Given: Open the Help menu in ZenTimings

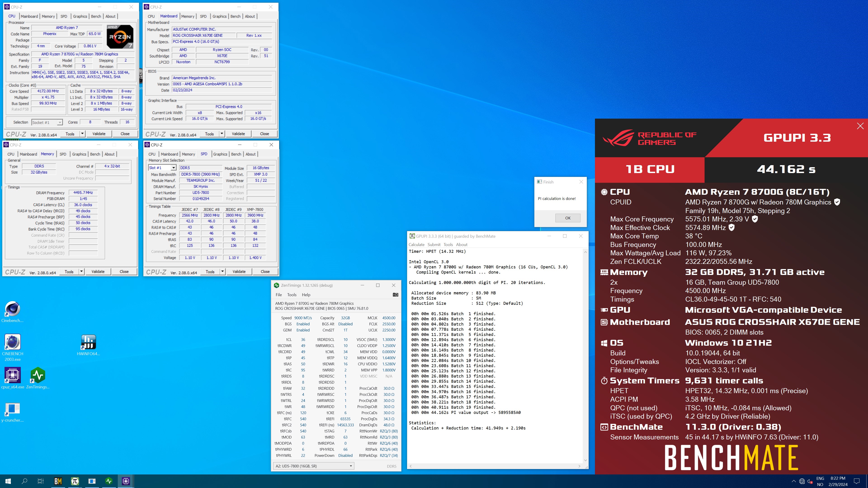Looking at the screenshot, I should click(306, 295).
